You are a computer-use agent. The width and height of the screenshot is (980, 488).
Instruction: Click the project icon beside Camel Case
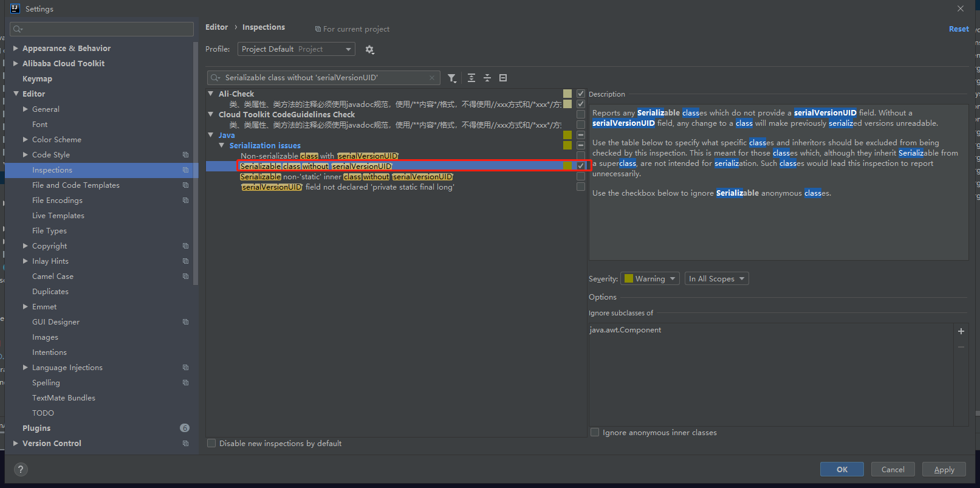point(186,277)
